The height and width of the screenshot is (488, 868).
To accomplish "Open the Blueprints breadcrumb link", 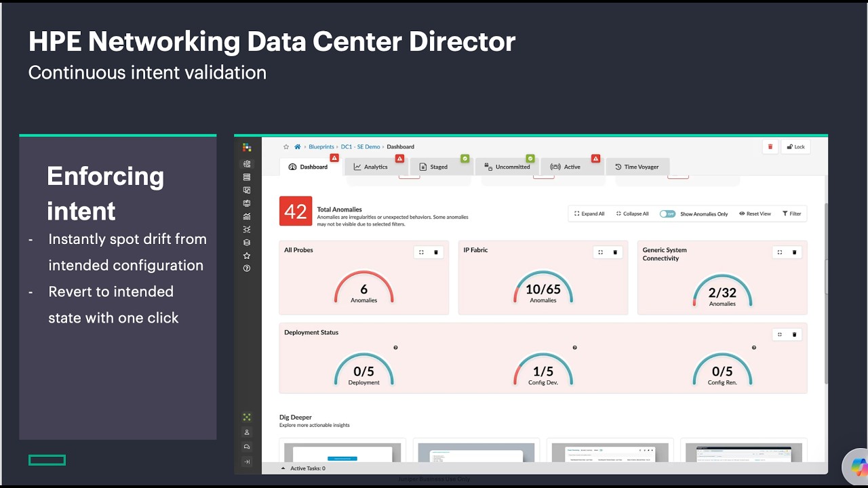I will (x=321, y=146).
